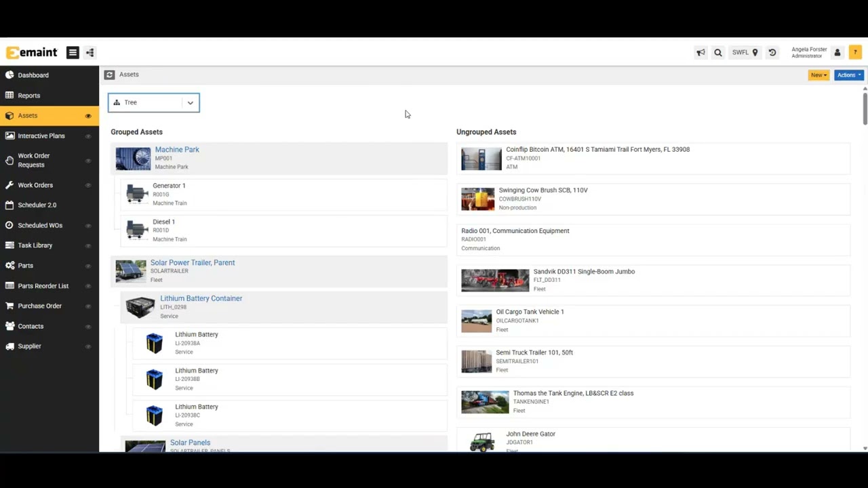Open the search magnifier icon
This screenshot has width=868, height=488.
(x=718, y=53)
